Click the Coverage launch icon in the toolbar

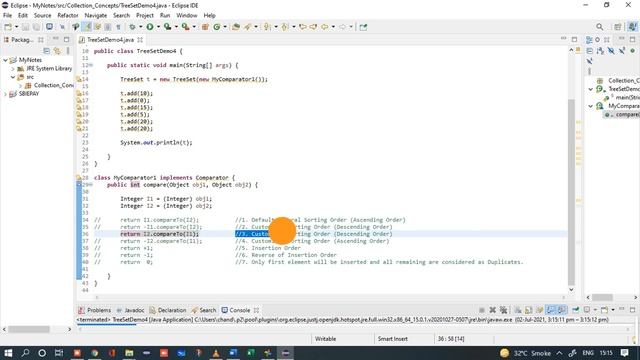167,27
